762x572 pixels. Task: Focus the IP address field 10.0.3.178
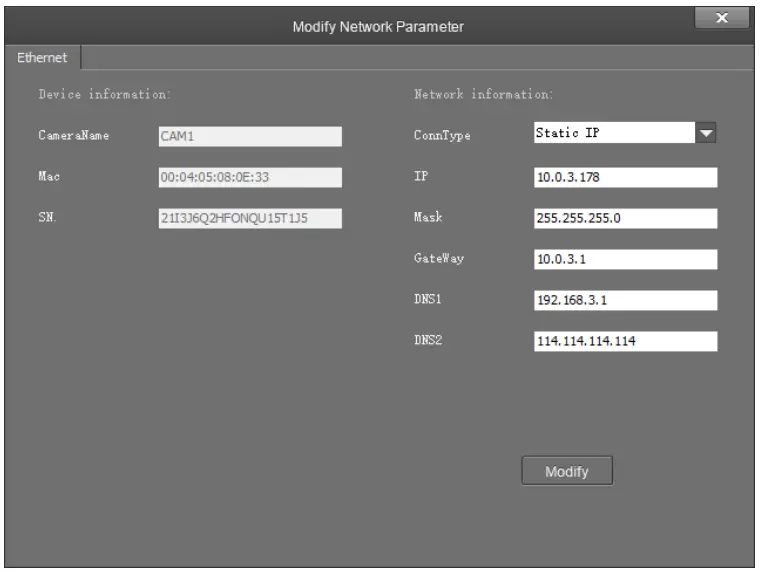point(625,177)
